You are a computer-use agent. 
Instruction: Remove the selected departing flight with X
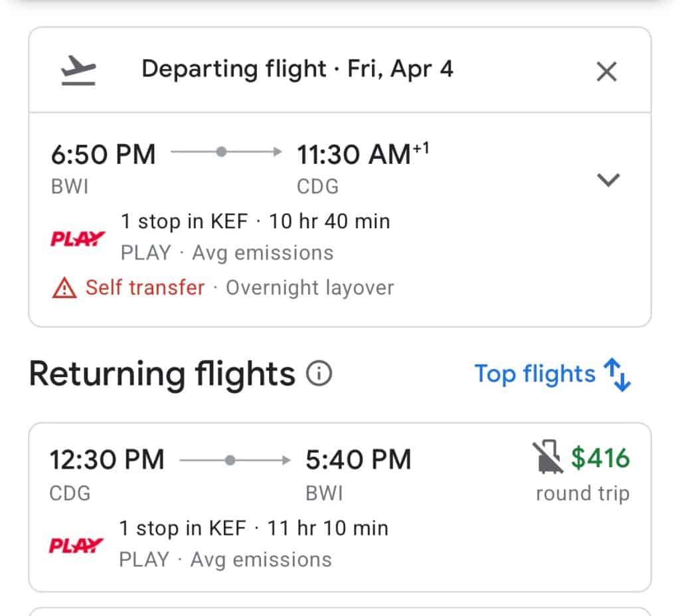click(x=606, y=71)
